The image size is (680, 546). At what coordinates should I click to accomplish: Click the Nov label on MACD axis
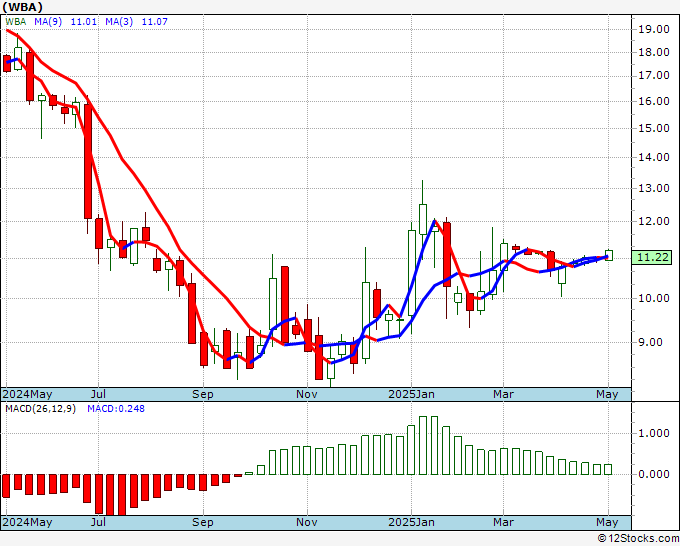[307, 522]
